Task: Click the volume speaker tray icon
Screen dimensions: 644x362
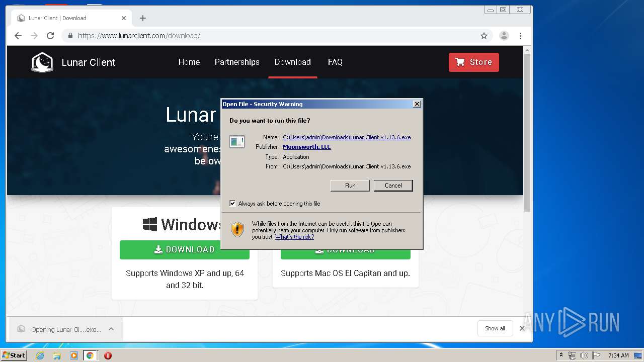Action: point(584,355)
